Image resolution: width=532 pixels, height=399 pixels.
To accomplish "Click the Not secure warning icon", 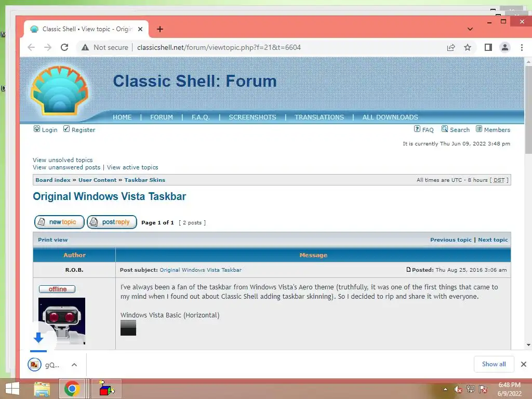I will point(85,47).
